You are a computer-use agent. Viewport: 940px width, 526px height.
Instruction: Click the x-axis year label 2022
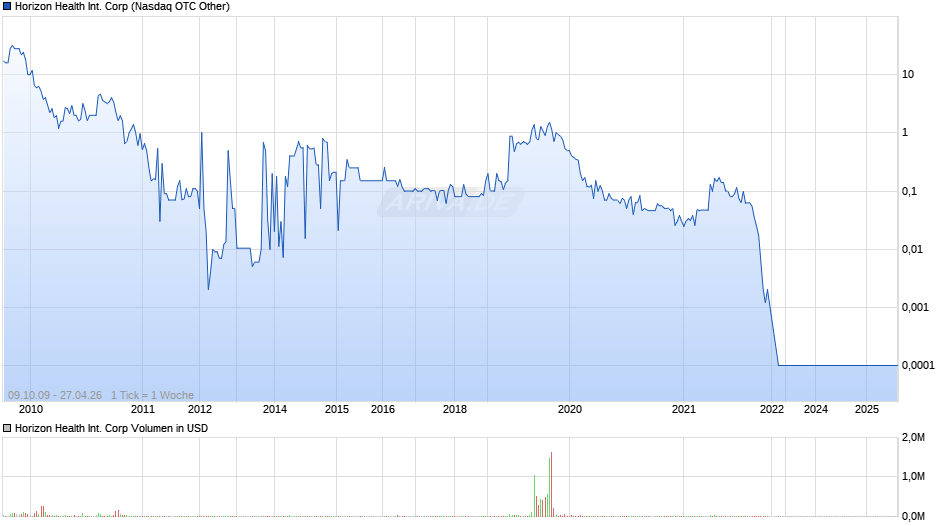click(772, 409)
